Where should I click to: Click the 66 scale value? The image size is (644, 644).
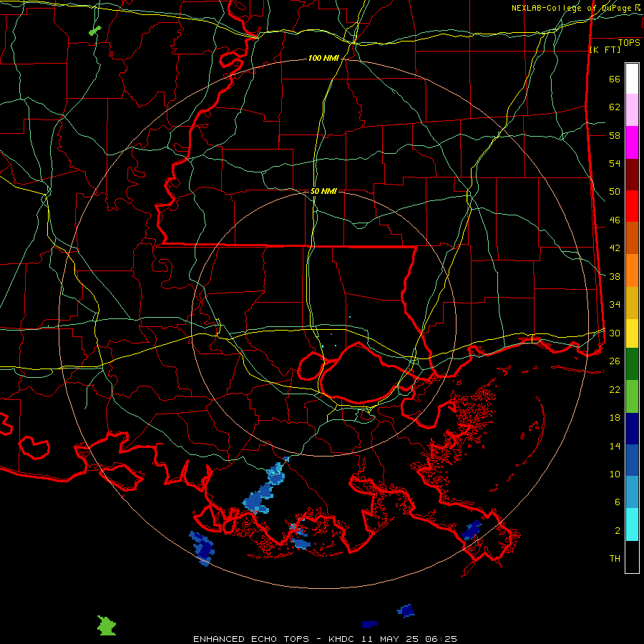615,79
